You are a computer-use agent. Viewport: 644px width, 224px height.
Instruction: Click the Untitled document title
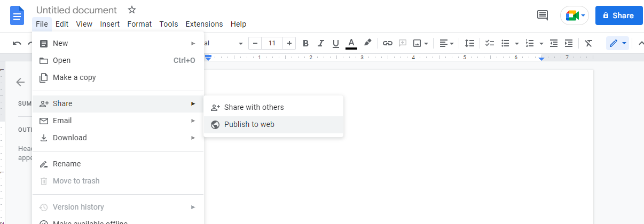76,10
